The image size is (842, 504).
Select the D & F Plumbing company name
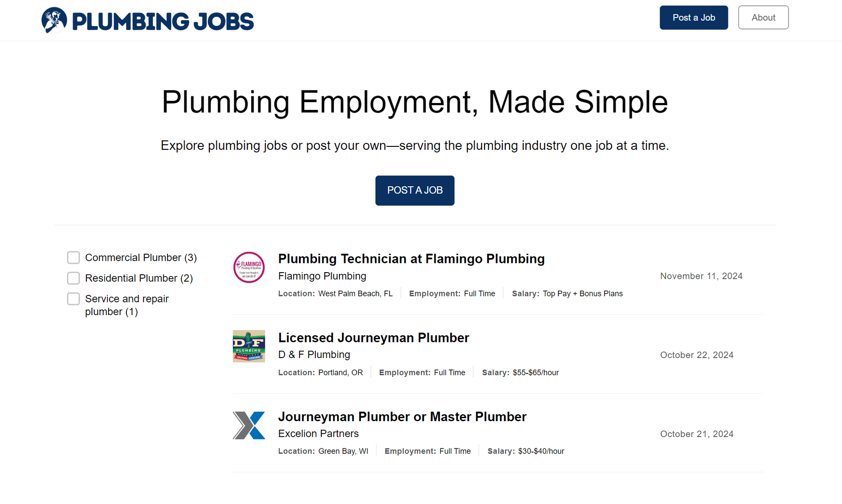pos(314,355)
